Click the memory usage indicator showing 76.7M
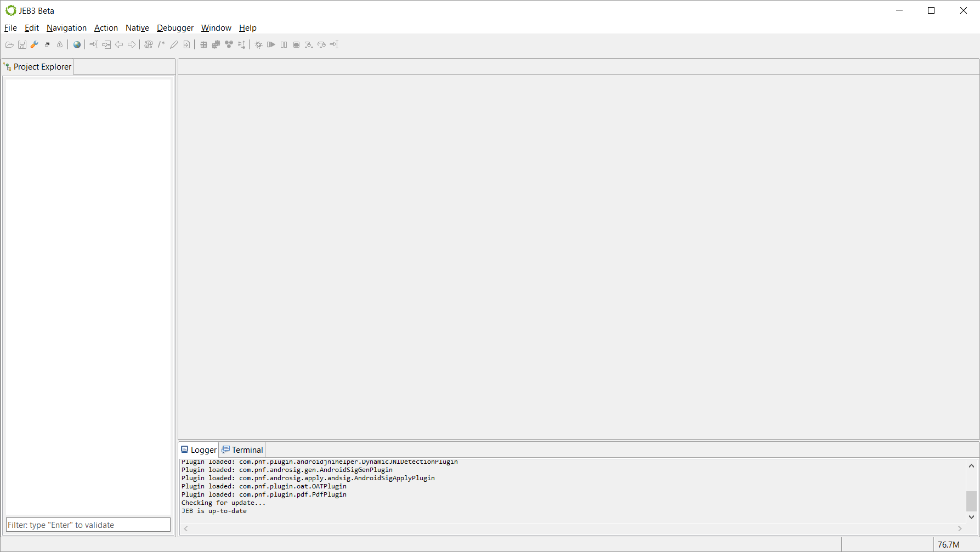980x552 pixels. pyautogui.click(x=949, y=544)
